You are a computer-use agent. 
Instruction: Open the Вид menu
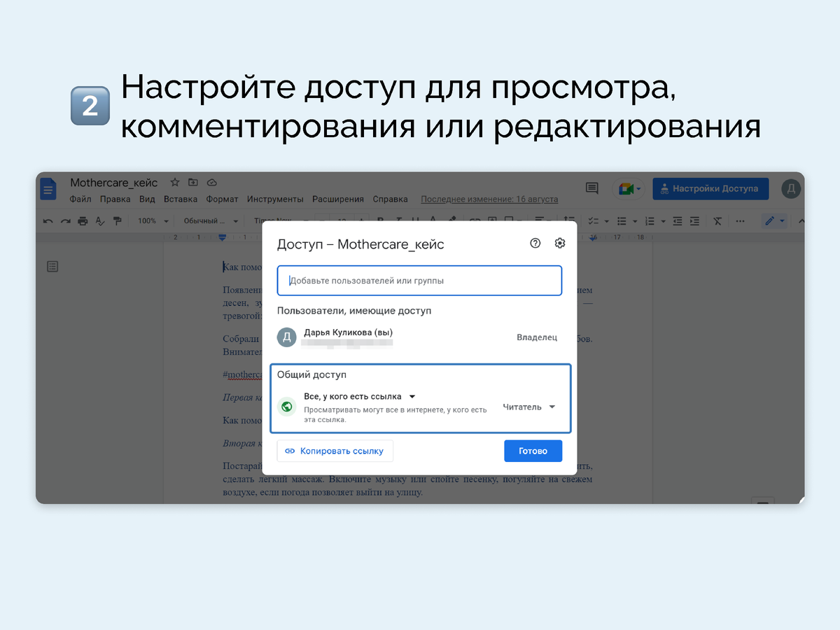147,199
